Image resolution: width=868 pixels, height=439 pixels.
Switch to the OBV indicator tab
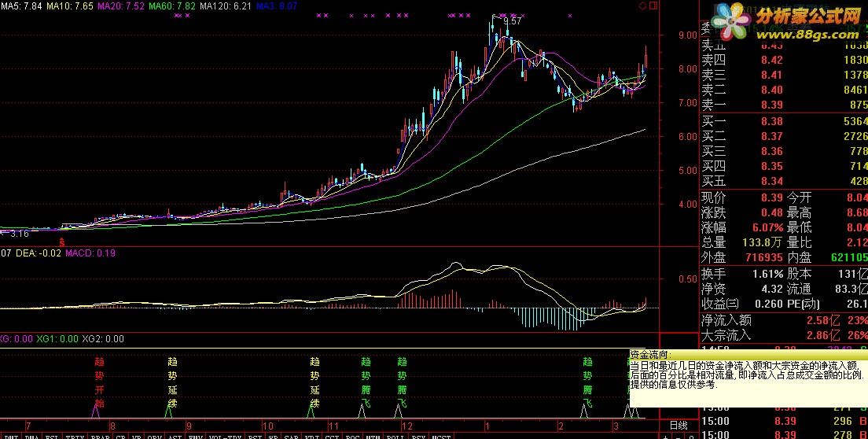point(155,436)
